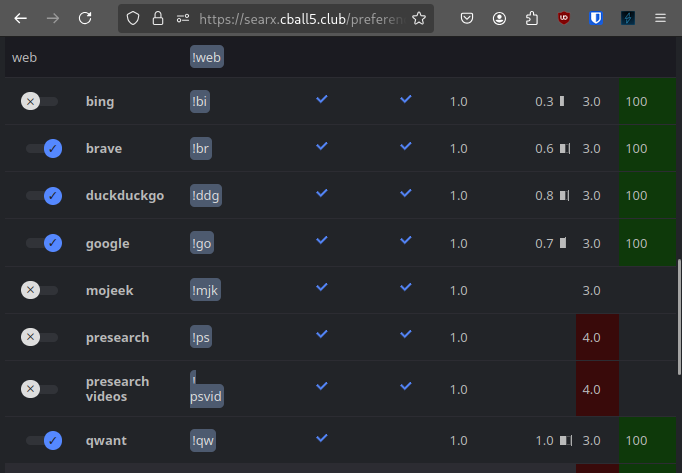Click the forward navigation arrow

tap(53, 18)
